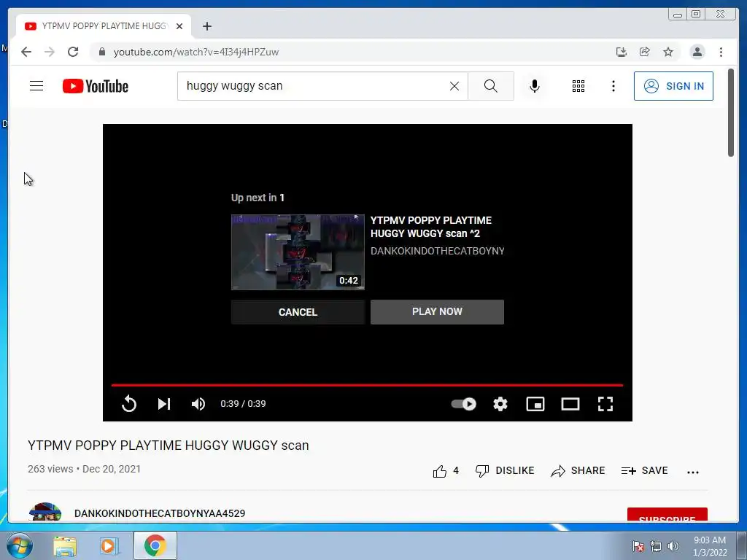Toggle the autoplay switch off

[463, 404]
